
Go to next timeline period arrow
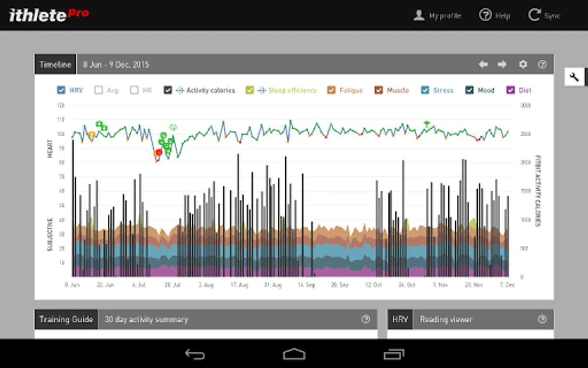pos(502,64)
